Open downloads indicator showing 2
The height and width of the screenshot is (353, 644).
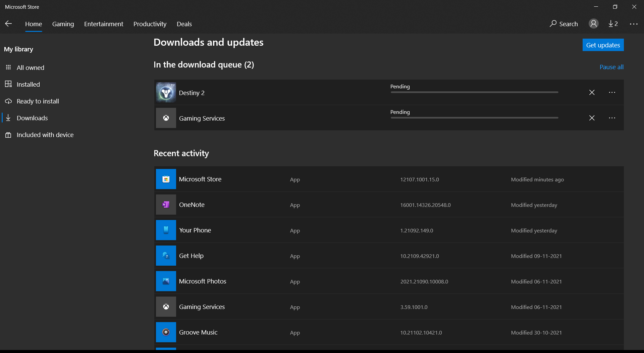[613, 24]
